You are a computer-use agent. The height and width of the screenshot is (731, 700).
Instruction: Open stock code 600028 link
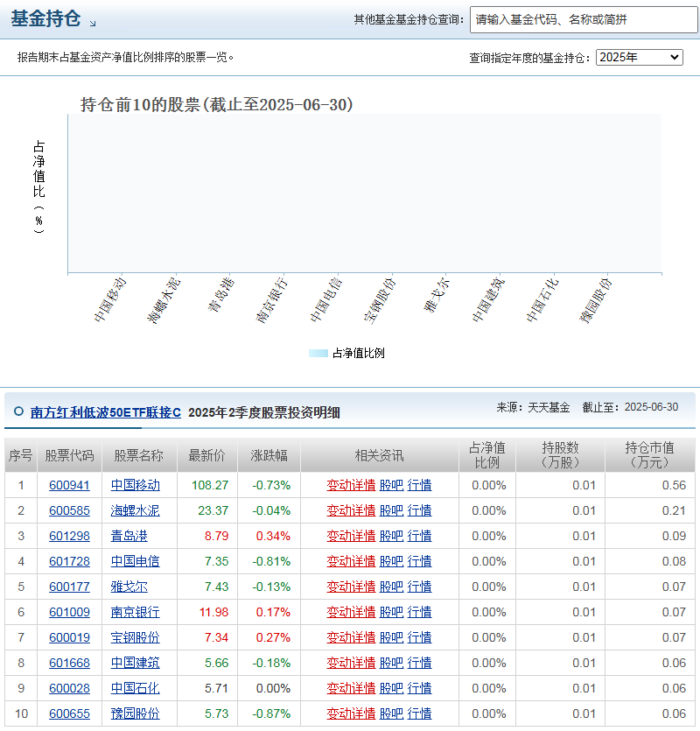tap(69, 688)
